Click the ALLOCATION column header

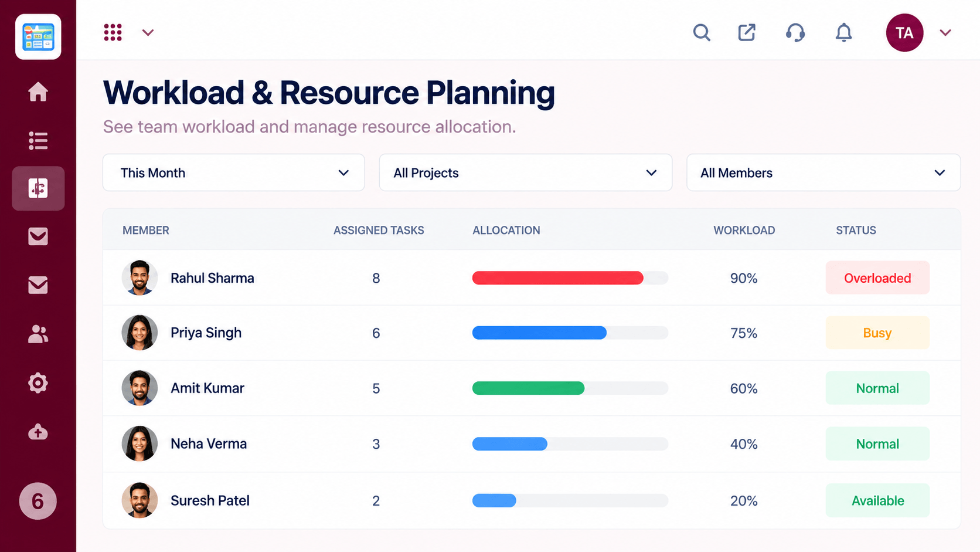coord(506,231)
